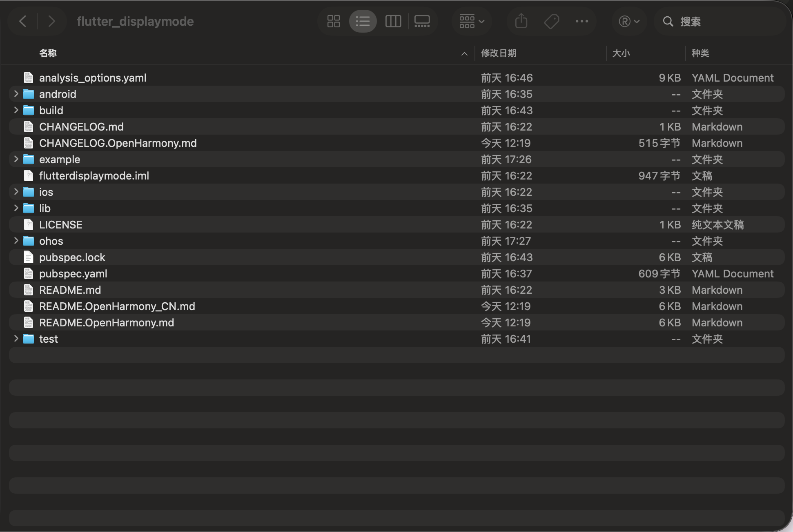
Task: Select the file name CHANGELOG.md
Action: pyautogui.click(x=81, y=127)
